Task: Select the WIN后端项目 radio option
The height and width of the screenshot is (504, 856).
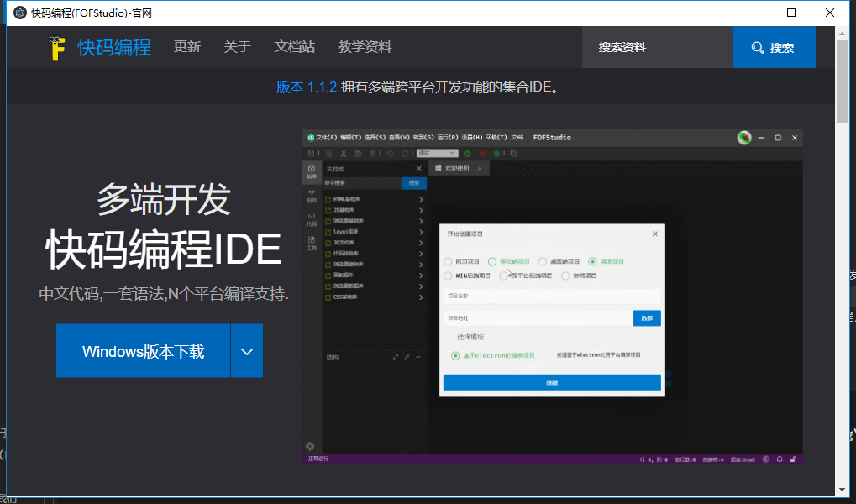Action: (x=448, y=276)
